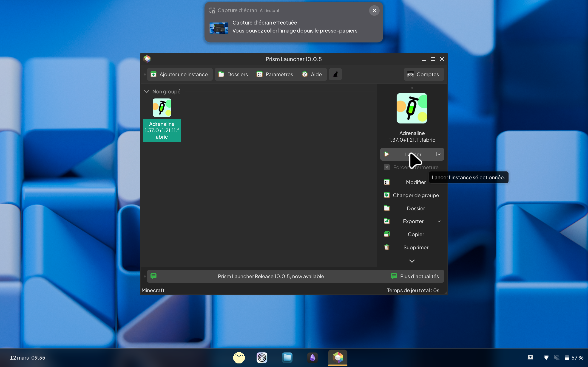The height and width of the screenshot is (367, 588).
Task: Click Plus d'actualités
Action: tap(415, 276)
